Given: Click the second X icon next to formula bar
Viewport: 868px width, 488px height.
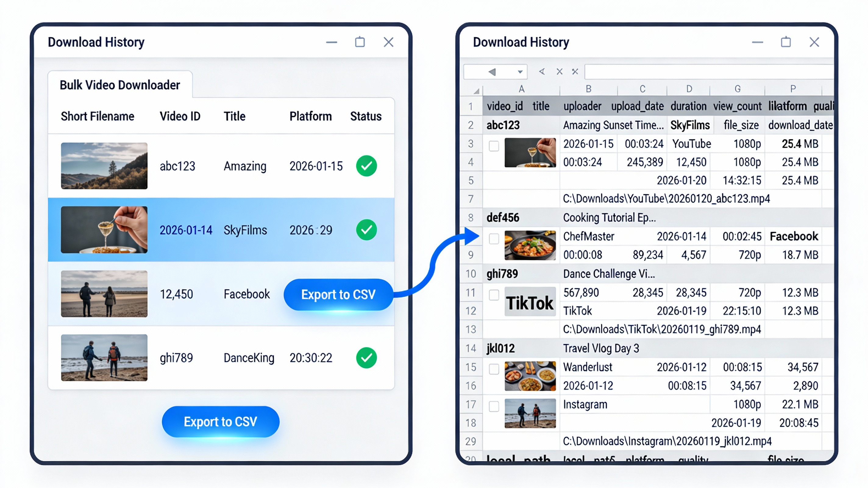Looking at the screenshot, I should [575, 71].
